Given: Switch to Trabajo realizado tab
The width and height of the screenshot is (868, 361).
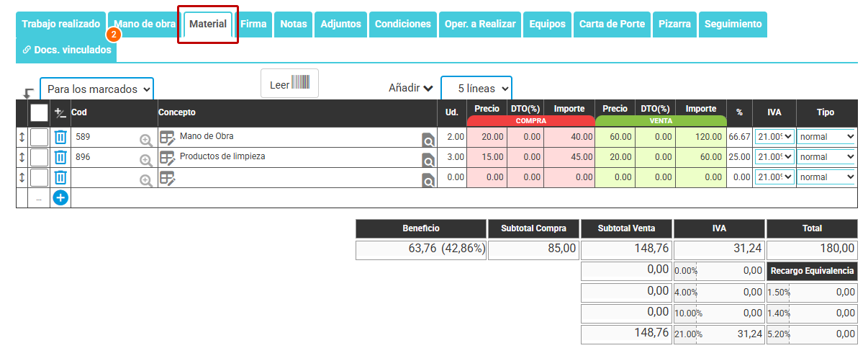Looking at the screenshot, I should click(x=61, y=24).
